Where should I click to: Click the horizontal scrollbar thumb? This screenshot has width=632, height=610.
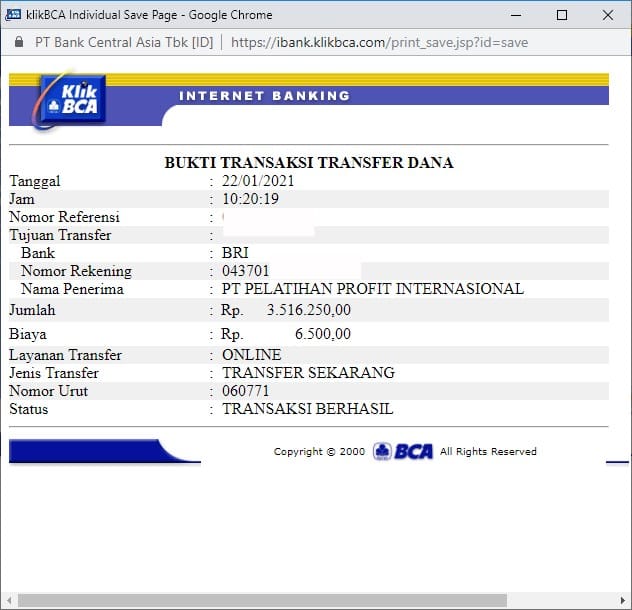262,600
